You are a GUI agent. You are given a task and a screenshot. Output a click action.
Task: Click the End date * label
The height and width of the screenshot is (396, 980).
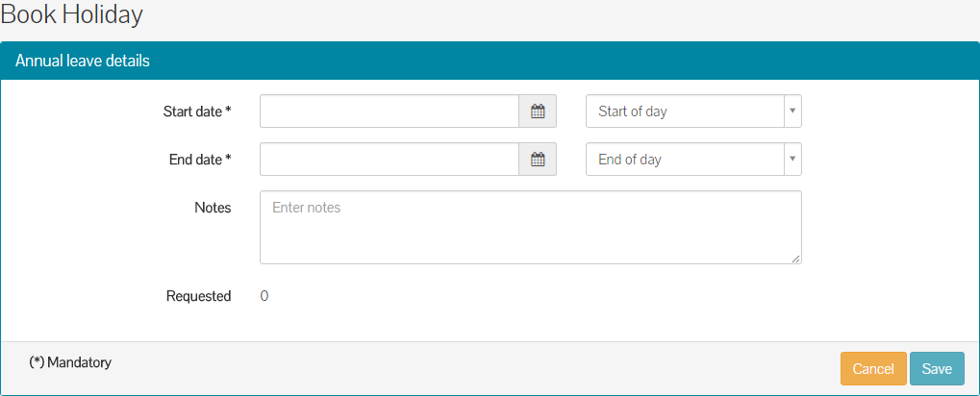200,160
